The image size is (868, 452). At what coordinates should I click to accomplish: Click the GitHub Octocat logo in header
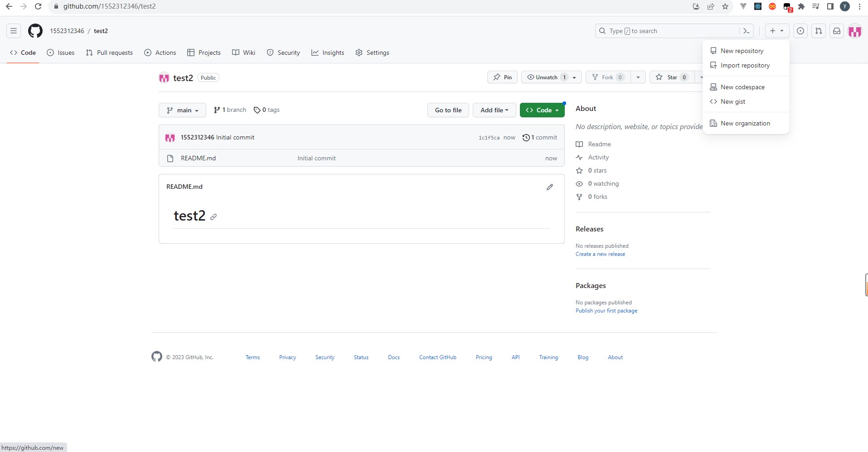35,31
